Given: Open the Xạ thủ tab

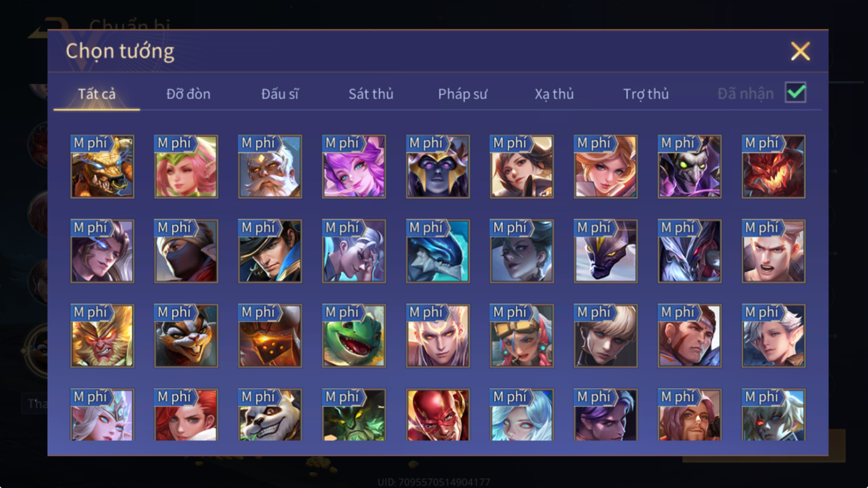Looking at the screenshot, I should pyautogui.click(x=554, y=94).
